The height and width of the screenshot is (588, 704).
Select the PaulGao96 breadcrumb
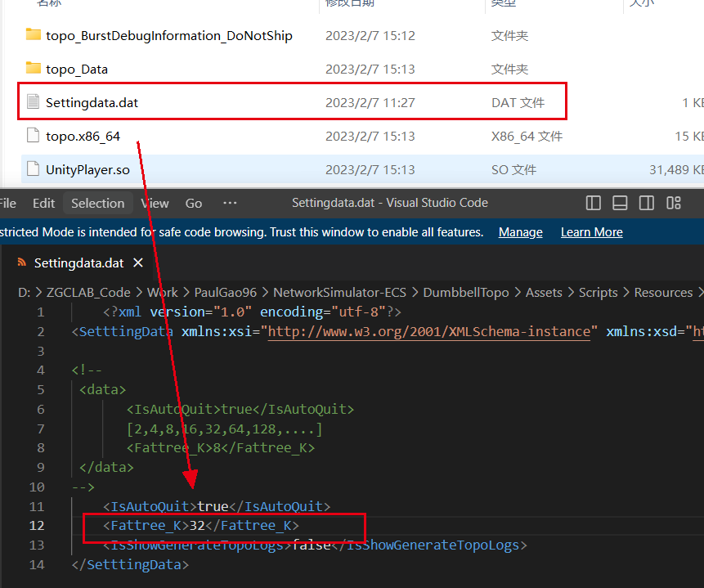coord(226,293)
